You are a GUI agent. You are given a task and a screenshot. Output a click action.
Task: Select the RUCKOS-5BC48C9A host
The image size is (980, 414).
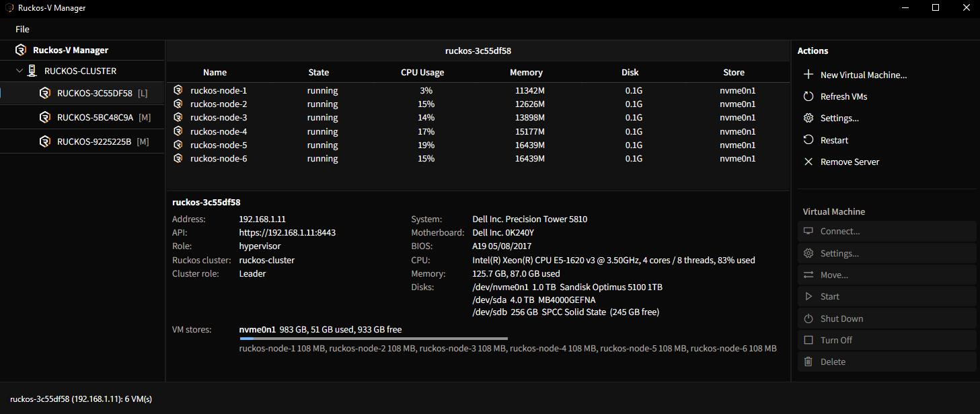82,117
